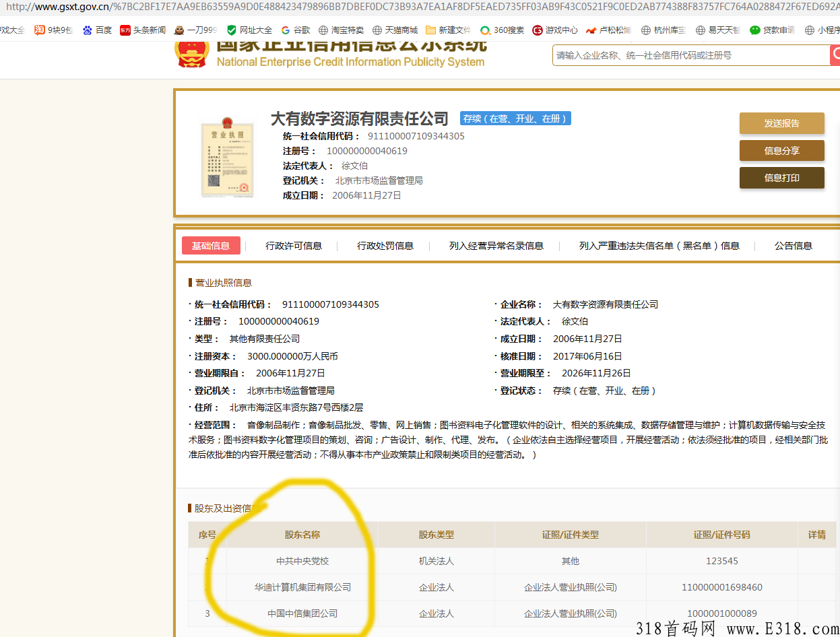Viewport: 840px width, 637px height.
Task: Open the 小程序 bookmark
Action: pos(822,30)
